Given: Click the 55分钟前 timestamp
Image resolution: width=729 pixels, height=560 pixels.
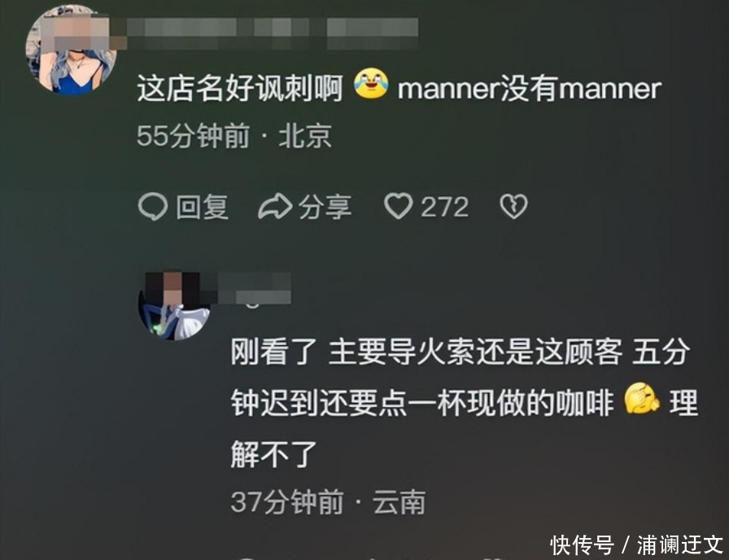Looking at the screenshot, I should (194, 136).
